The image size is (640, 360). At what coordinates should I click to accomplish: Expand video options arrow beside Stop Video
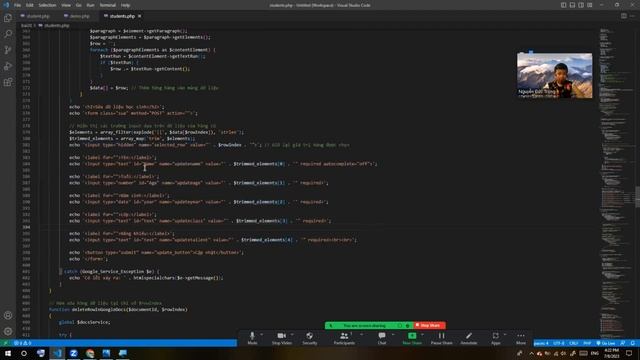tap(292, 334)
